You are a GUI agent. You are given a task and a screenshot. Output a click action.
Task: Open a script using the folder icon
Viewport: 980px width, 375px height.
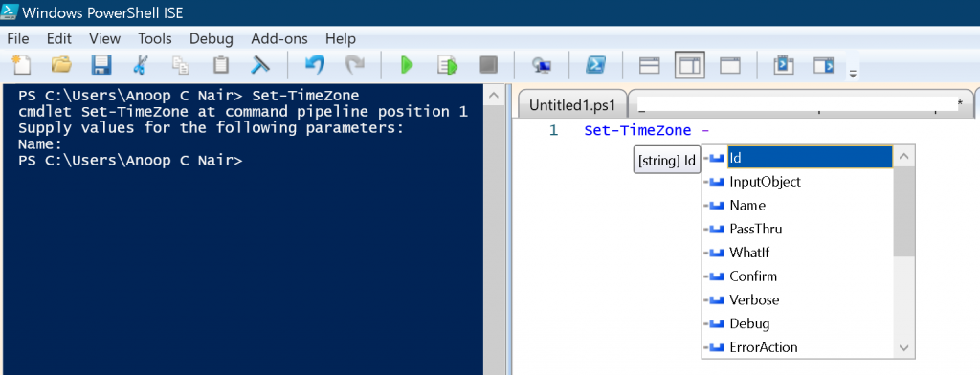pos(61,64)
